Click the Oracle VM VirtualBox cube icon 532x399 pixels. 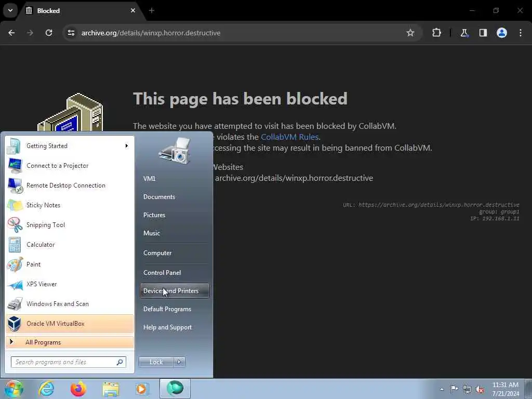click(15, 323)
